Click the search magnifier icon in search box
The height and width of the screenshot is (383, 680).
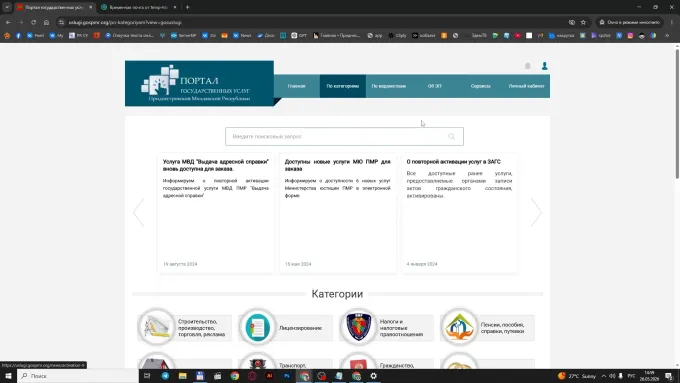pos(451,137)
